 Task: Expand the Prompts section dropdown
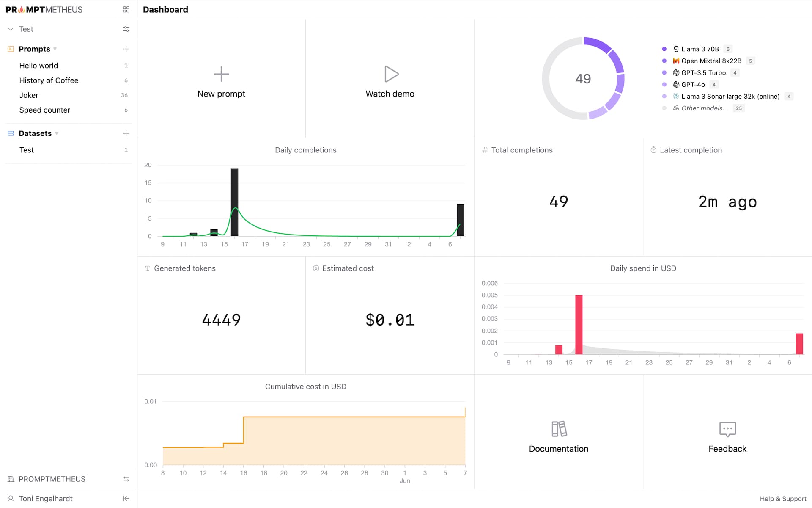(x=55, y=49)
